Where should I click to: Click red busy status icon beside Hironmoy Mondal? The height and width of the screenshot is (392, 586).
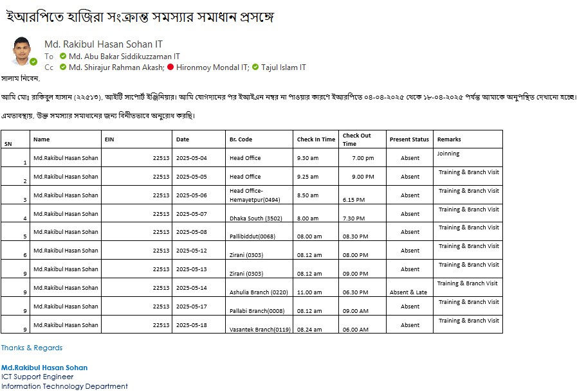click(170, 67)
